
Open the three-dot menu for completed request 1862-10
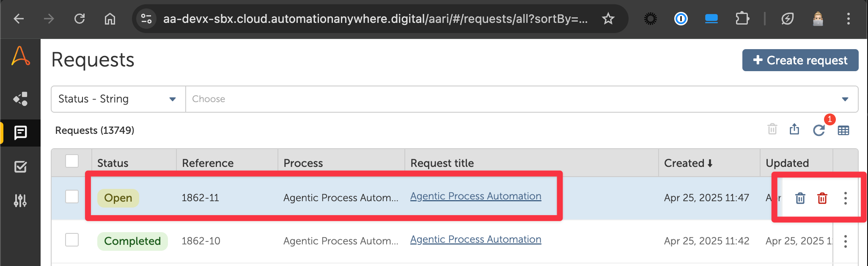[846, 241]
